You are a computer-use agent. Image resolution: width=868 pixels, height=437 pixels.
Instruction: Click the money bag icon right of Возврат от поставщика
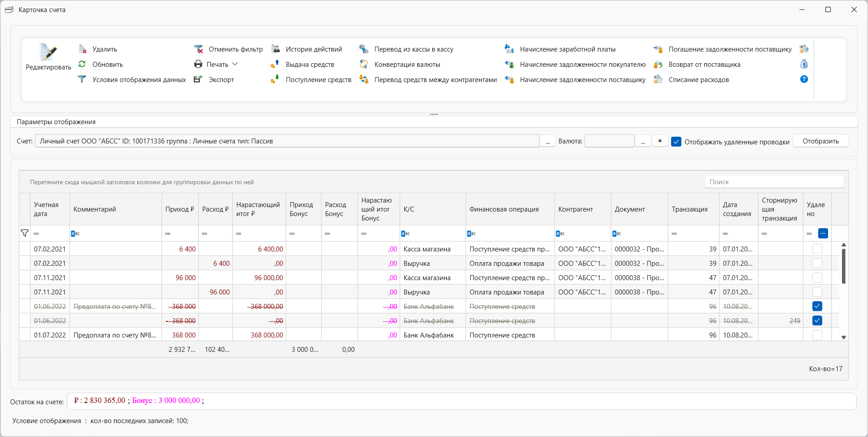pos(804,64)
